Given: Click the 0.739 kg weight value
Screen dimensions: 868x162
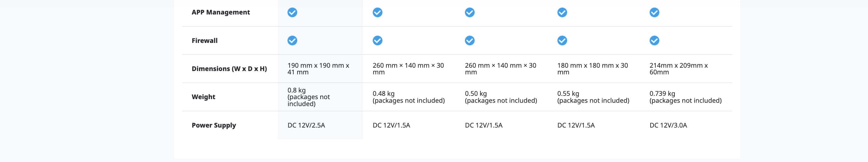Looking at the screenshot, I should click(662, 93).
